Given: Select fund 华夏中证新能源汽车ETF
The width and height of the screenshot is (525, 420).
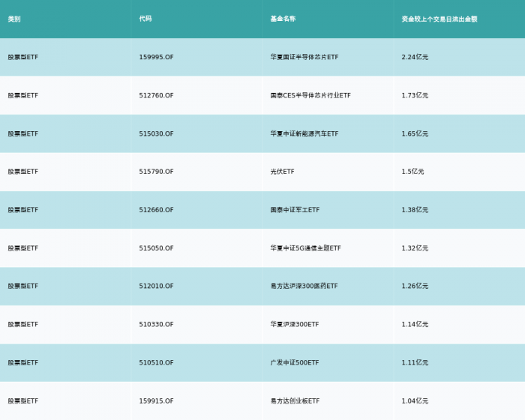Looking at the screenshot, I should click(x=304, y=133).
